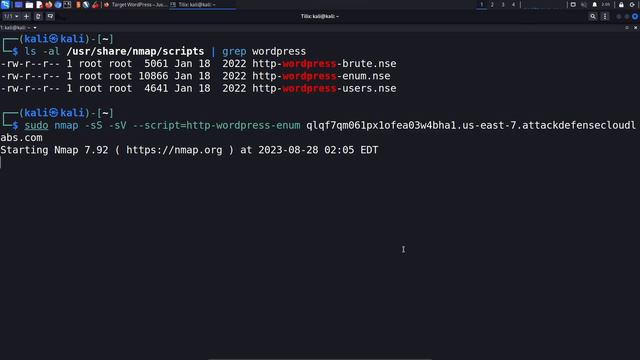Click the http-wordpress-users.nse file name
Image resolution: width=640 pixels, height=360 pixels.
(x=324, y=88)
